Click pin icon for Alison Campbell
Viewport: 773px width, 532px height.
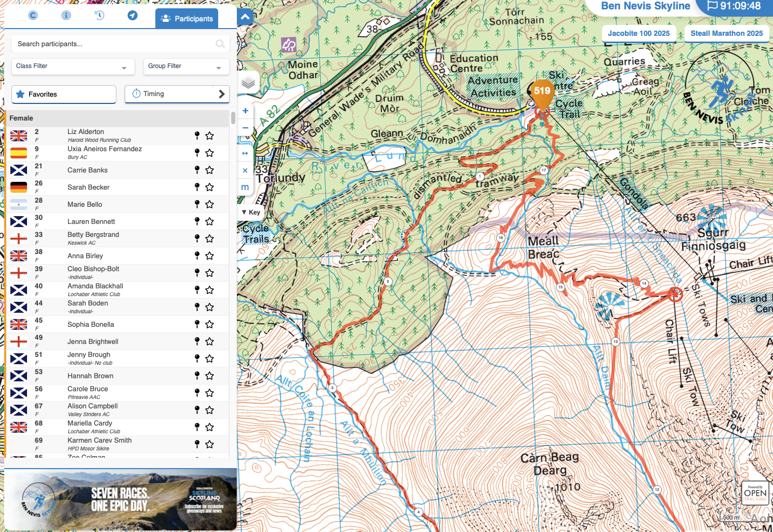(197, 410)
